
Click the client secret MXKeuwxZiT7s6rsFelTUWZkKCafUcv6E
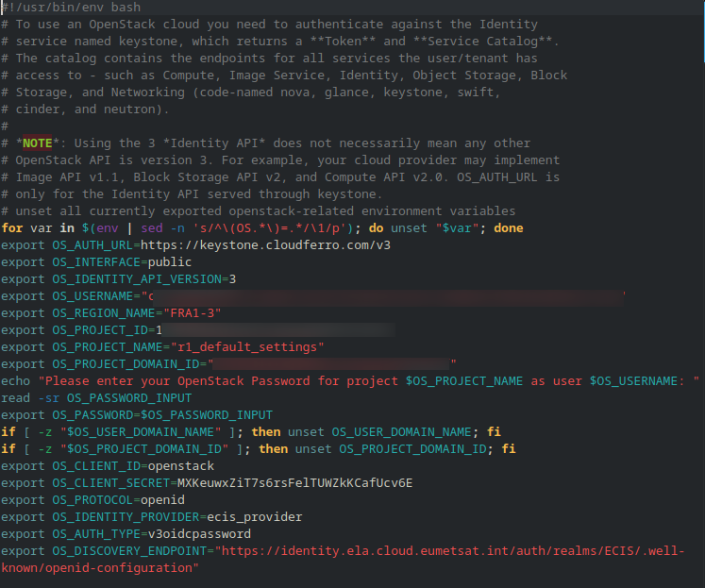tap(294, 483)
